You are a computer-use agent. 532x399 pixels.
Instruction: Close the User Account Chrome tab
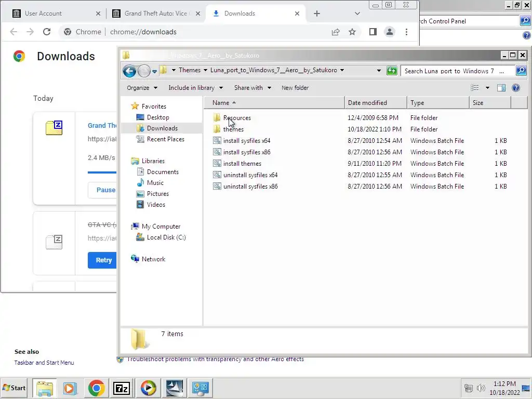click(x=98, y=14)
